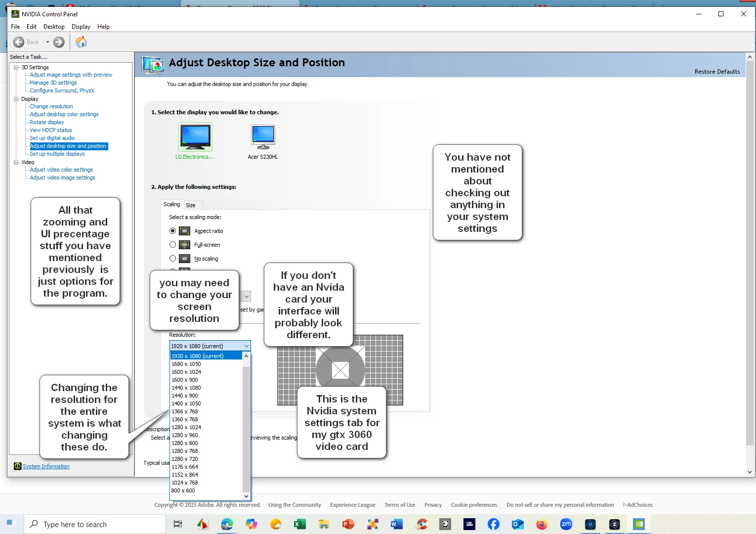Open the Help menu

click(x=103, y=27)
